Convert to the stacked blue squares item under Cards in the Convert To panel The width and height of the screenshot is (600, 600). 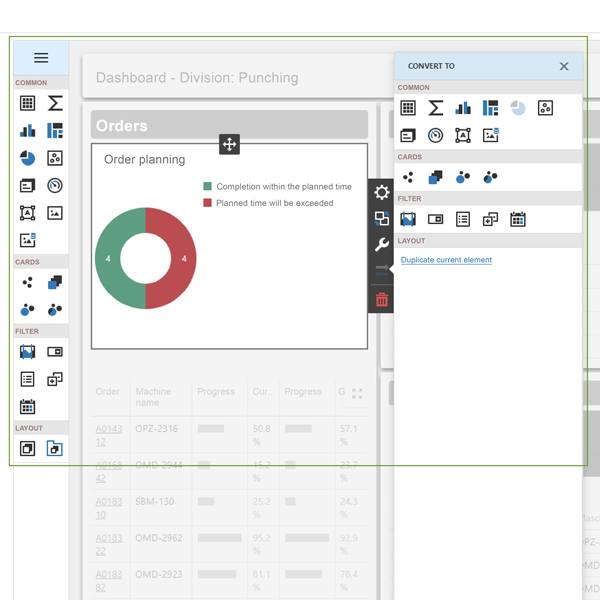tap(435, 177)
